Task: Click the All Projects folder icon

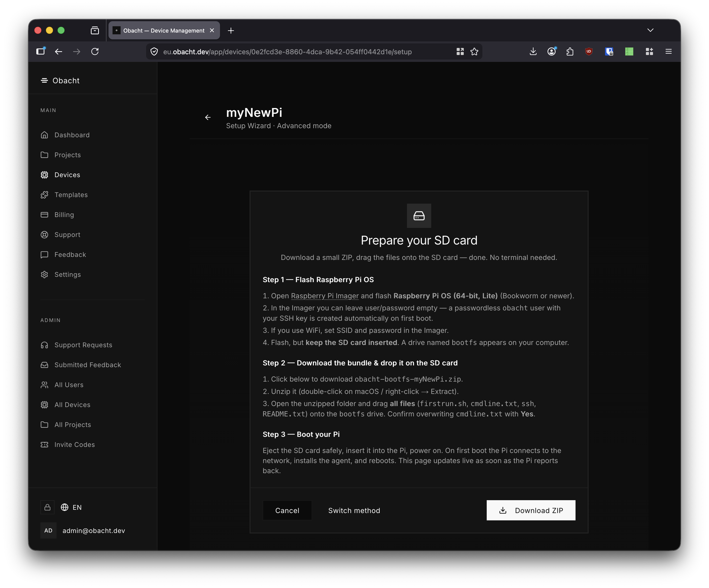Action: point(44,424)
